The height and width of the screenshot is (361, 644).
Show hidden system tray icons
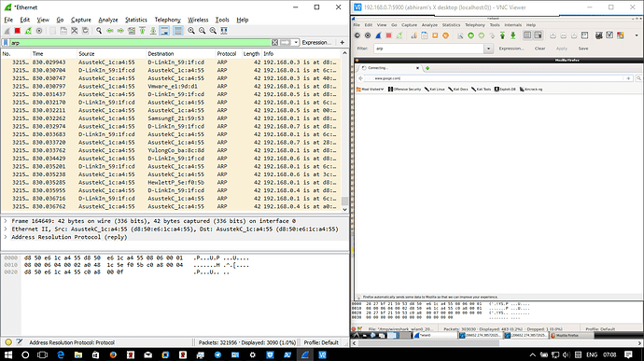[x=533, y=354]
